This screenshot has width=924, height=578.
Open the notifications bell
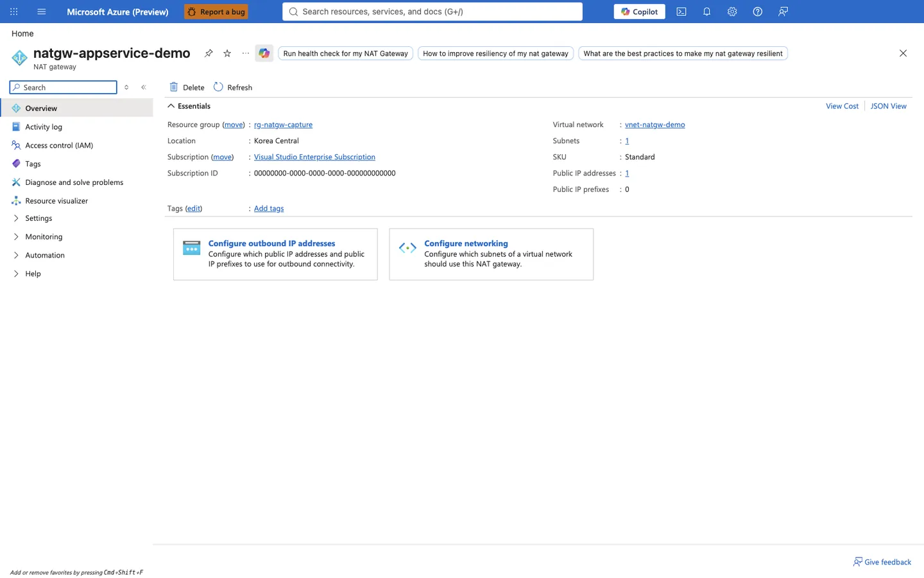coord(706,12)
